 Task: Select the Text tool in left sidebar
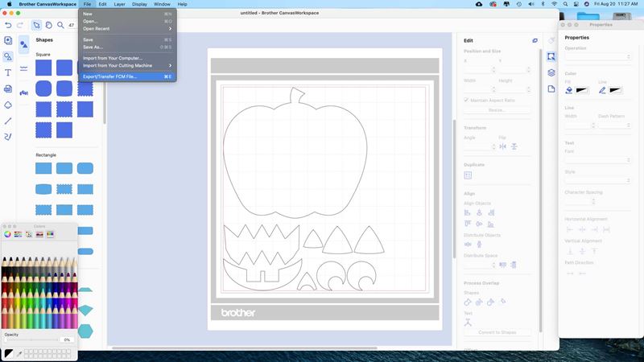(8, 72)
